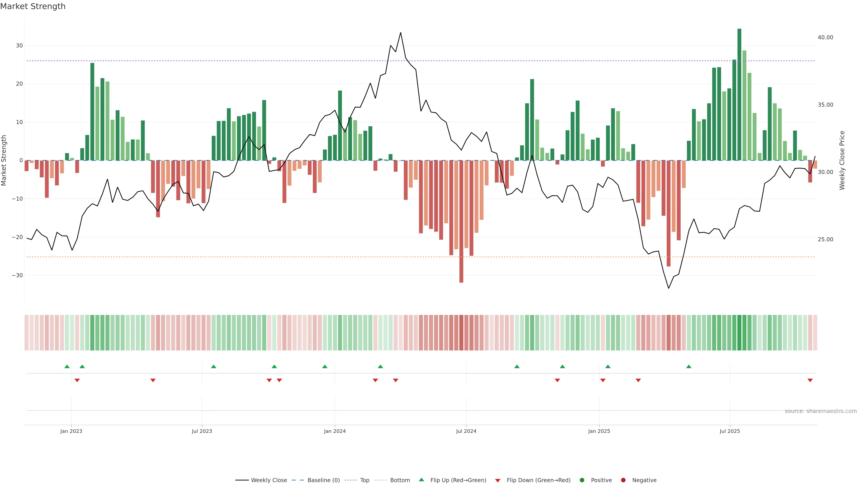
Task: Click the 40.00 weekly close price axis label
Action: click(x=825, y=37)
